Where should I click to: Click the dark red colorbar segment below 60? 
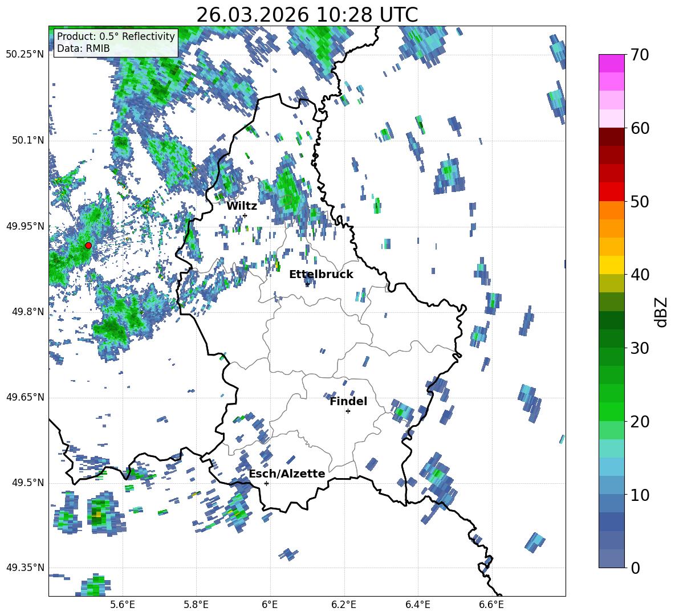coord(611,137)
